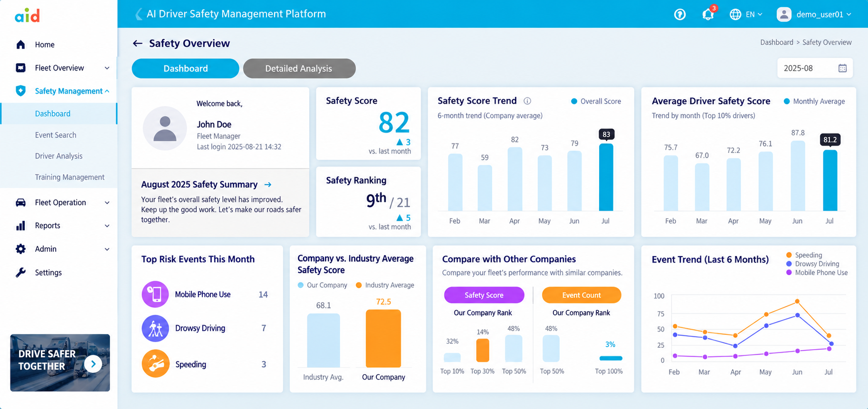Open the notifications bell

pos(708,14)
